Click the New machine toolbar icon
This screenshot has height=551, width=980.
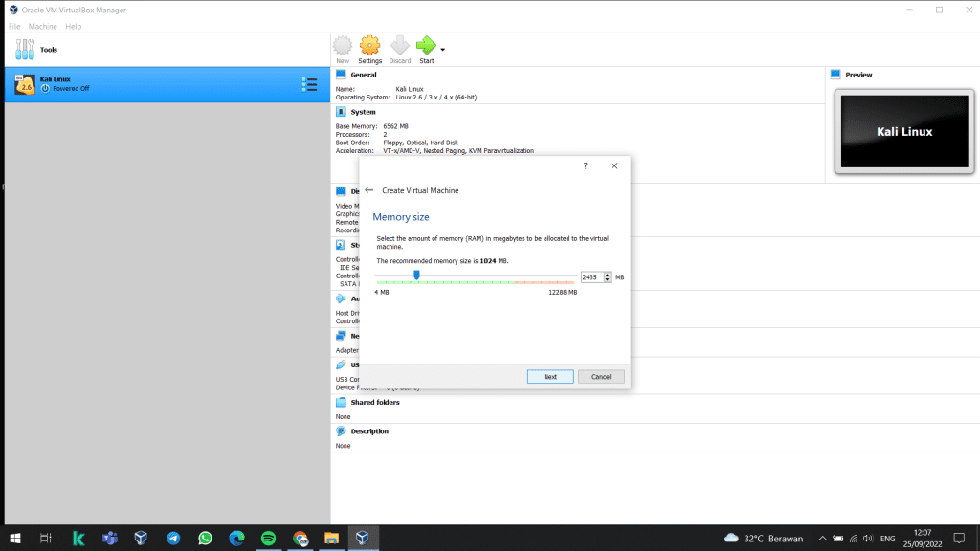[x=343, y=46]
